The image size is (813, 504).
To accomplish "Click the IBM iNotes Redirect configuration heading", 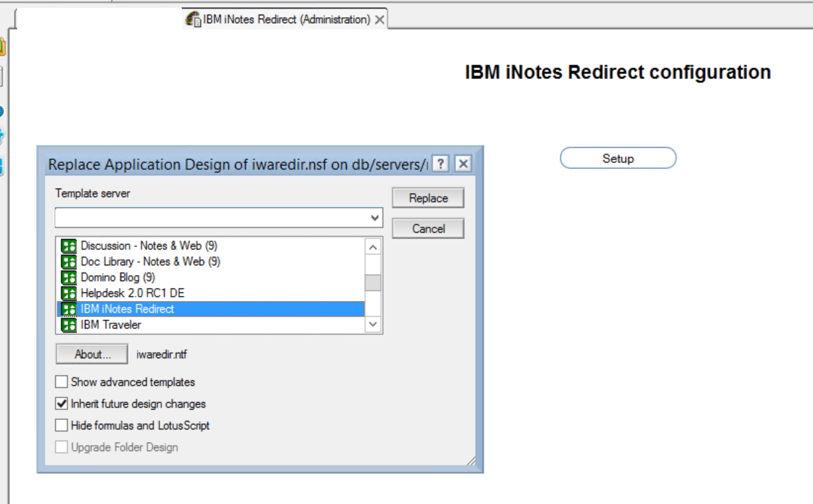I will (618, 72).
